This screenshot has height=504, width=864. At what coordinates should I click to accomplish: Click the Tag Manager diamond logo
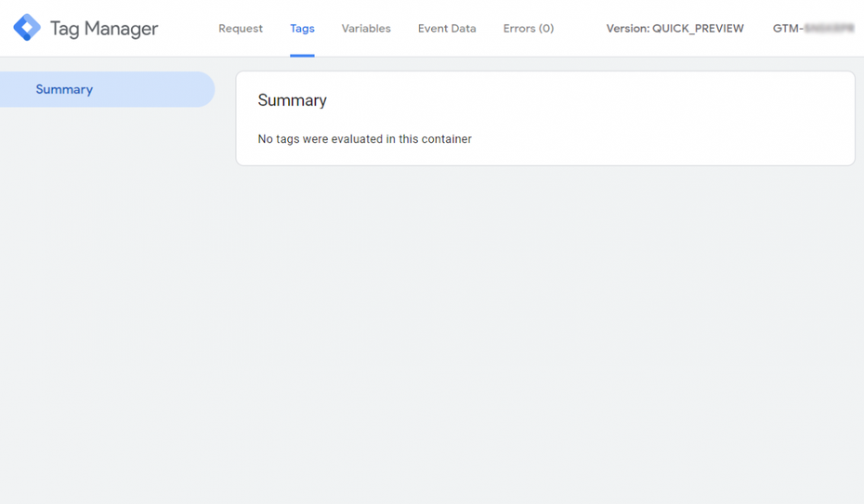pyautogui.click(x=27, y=28)
